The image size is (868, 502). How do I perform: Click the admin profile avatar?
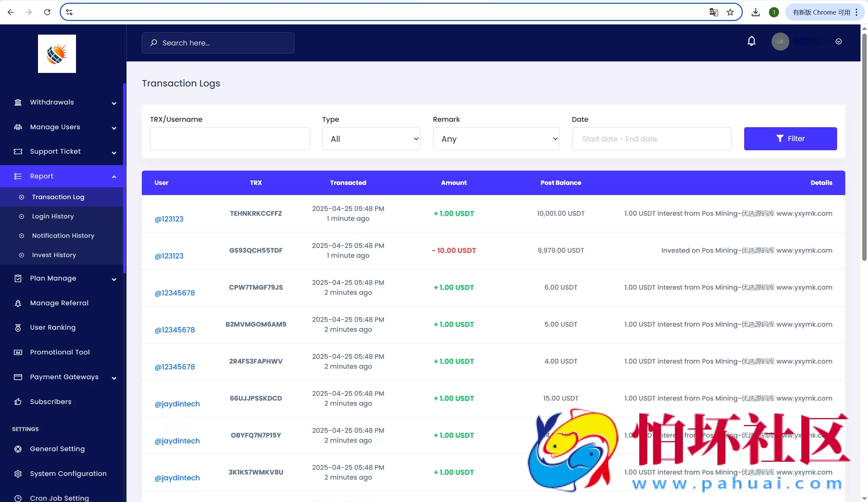click(780, 42)
